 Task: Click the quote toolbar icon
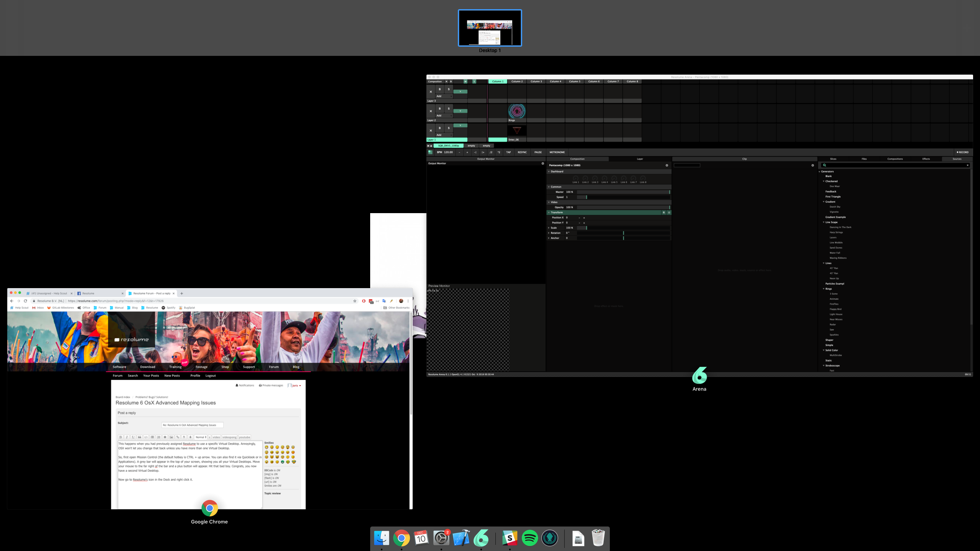(x=139, y=437)
